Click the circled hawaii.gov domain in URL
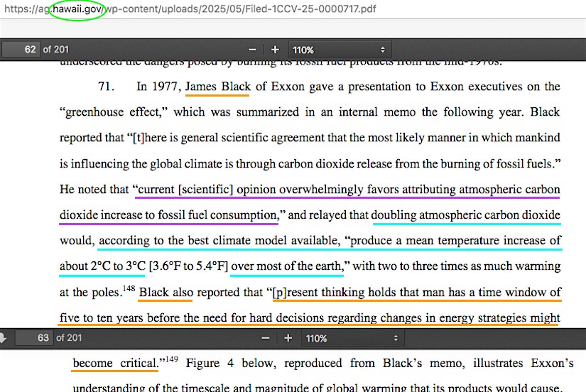This screenshot has width=586, height=392. [x=77, y=10]
